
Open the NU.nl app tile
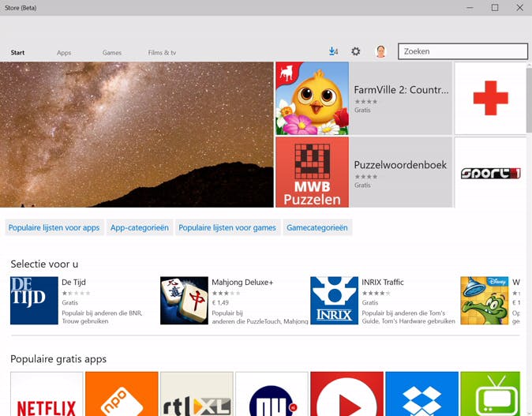coord(272,394)
